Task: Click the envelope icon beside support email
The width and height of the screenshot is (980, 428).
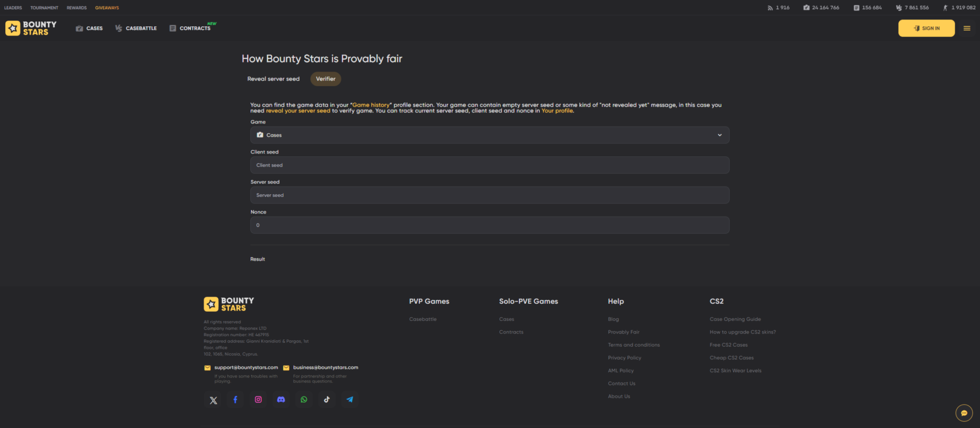Action: tap(207, 368)
